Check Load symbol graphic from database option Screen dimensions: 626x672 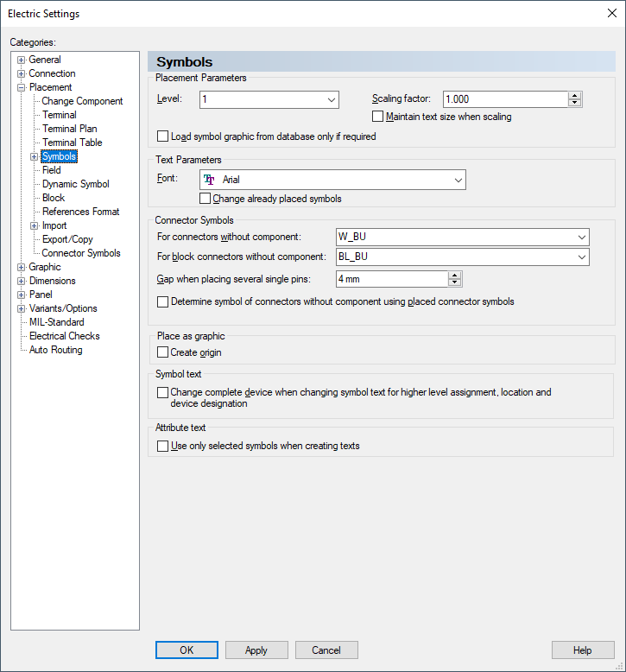point(163,136)
